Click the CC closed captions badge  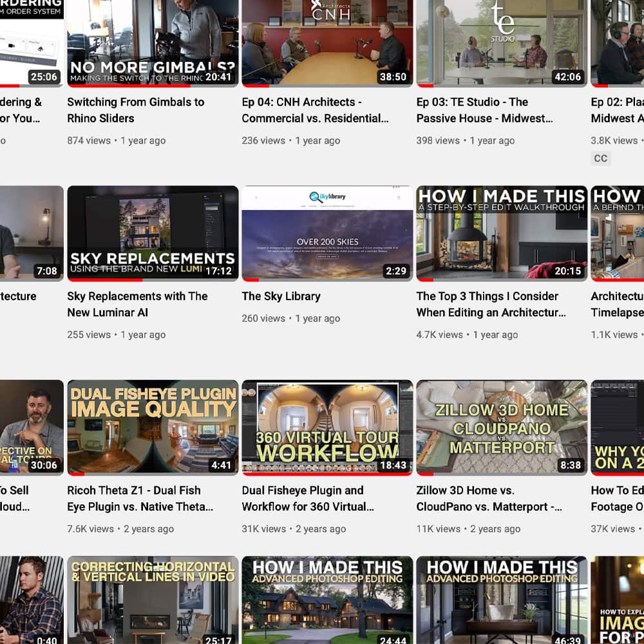[x=600, y=158]
